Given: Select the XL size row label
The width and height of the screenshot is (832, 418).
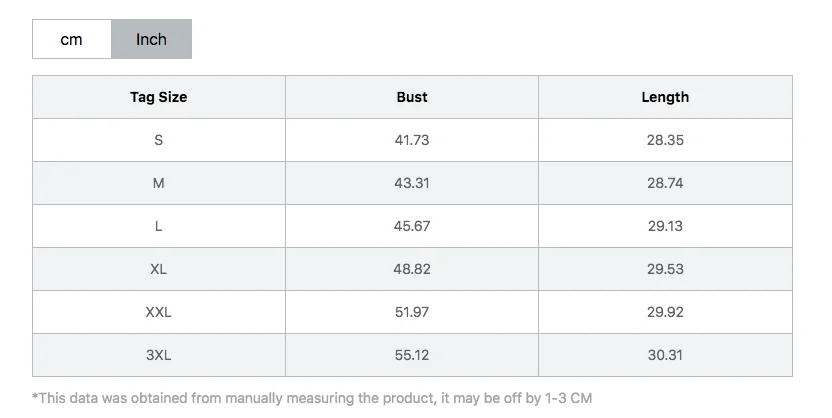Looking at the screenshot, I should coord(159,269).
